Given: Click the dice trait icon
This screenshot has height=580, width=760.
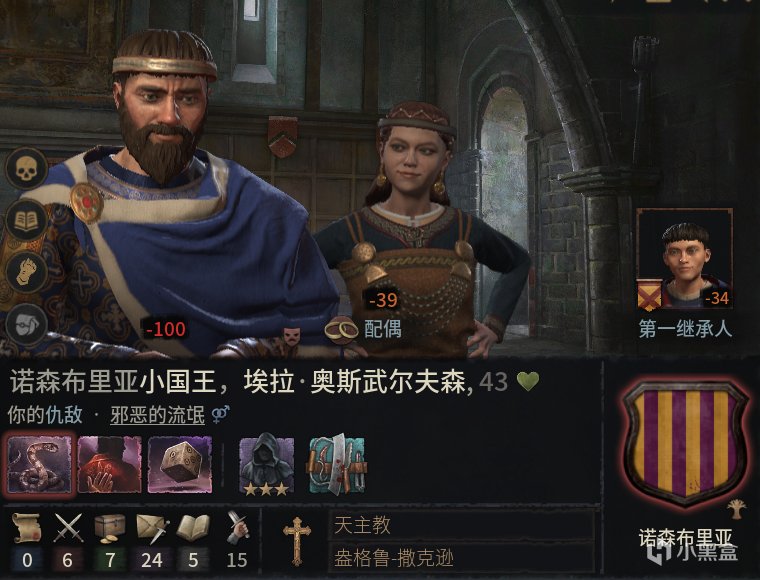Looking at the screenshot, I should click(x=179, y=464).
